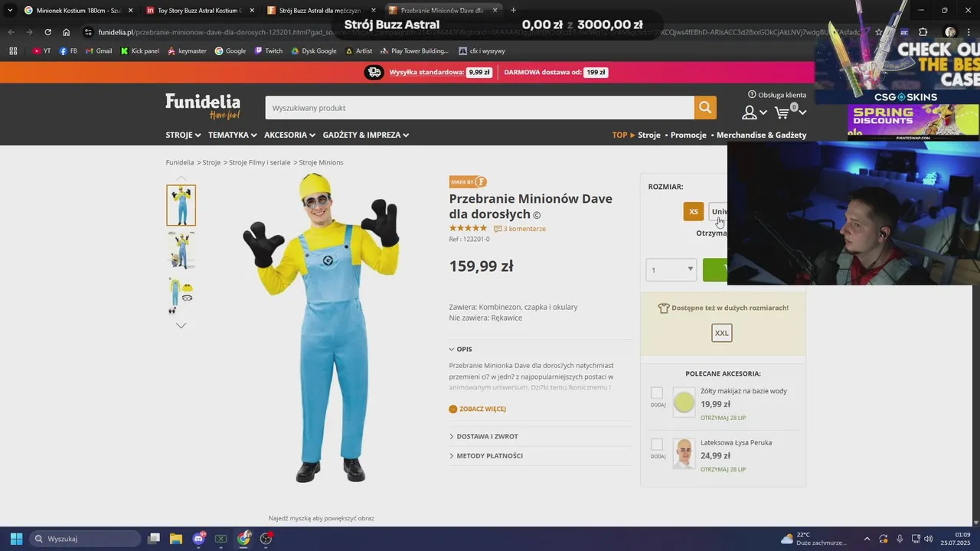Select the second costume thumbnail with minion toy
This screenshot has width=980, height=551.
pyautogui.click(x=181, y=250)
